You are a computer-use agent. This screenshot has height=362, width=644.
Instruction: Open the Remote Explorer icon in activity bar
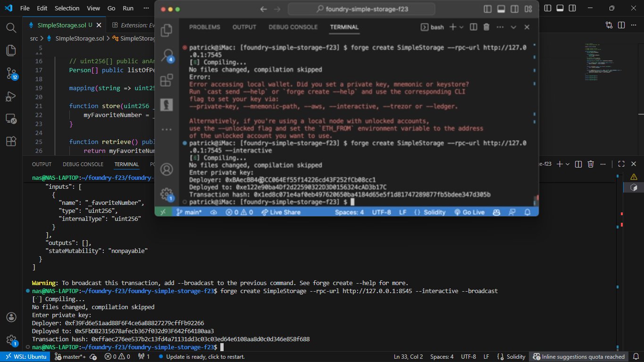11,119
